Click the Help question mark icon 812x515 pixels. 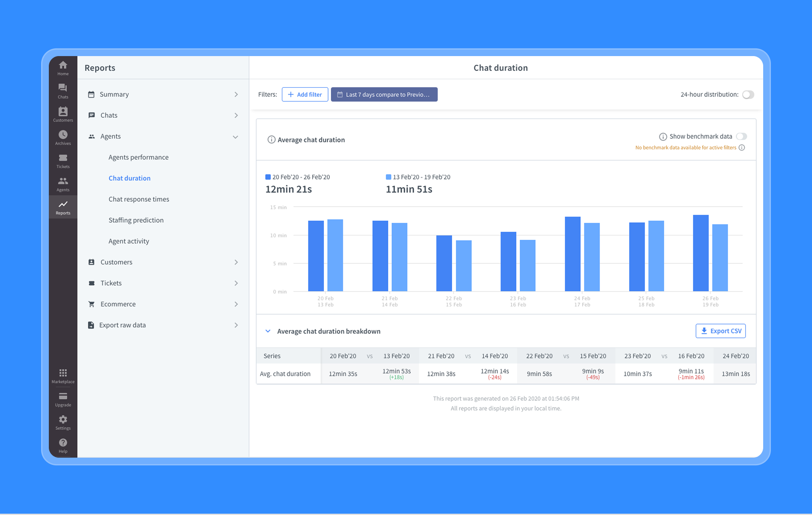coord(63,445)
